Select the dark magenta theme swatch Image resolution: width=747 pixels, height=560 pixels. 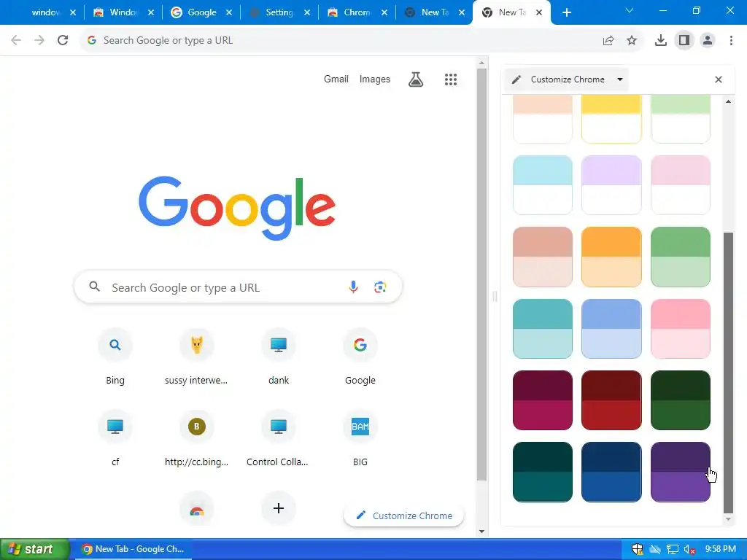tap(543, 400)
